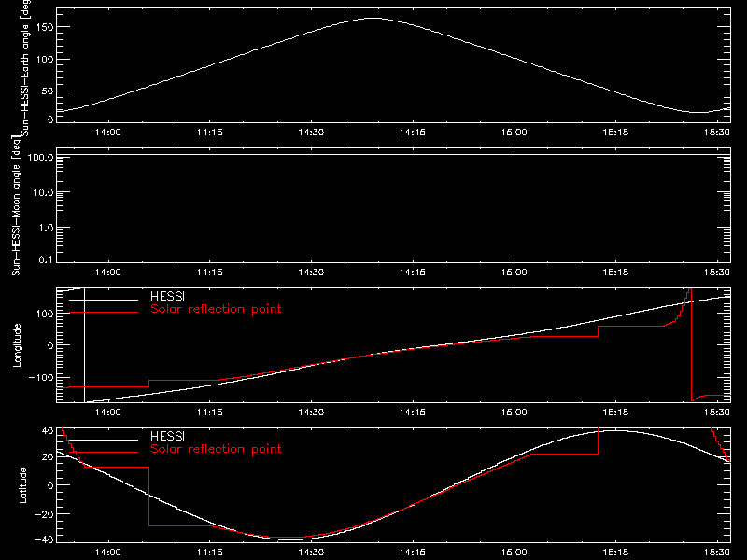Click 14:45 time label under Moon angle plot
The width and height of the screenshot is (747, 560).
tap(413, 273)
